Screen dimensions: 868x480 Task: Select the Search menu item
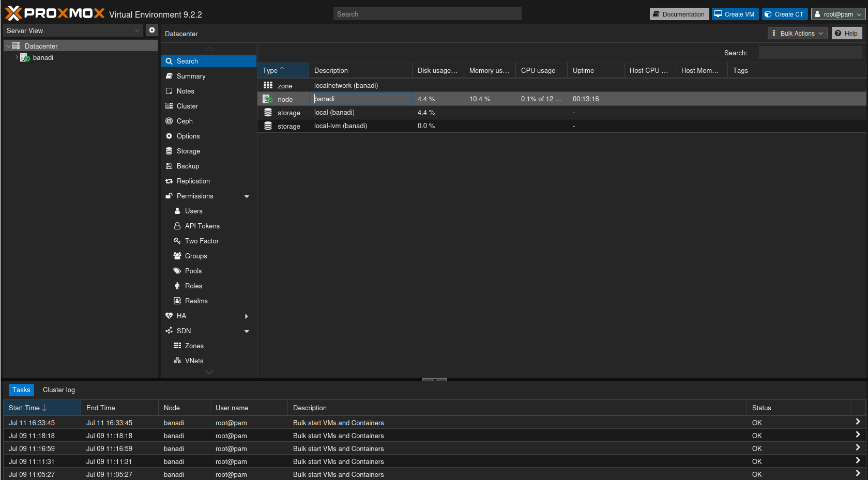click(208, 61)
